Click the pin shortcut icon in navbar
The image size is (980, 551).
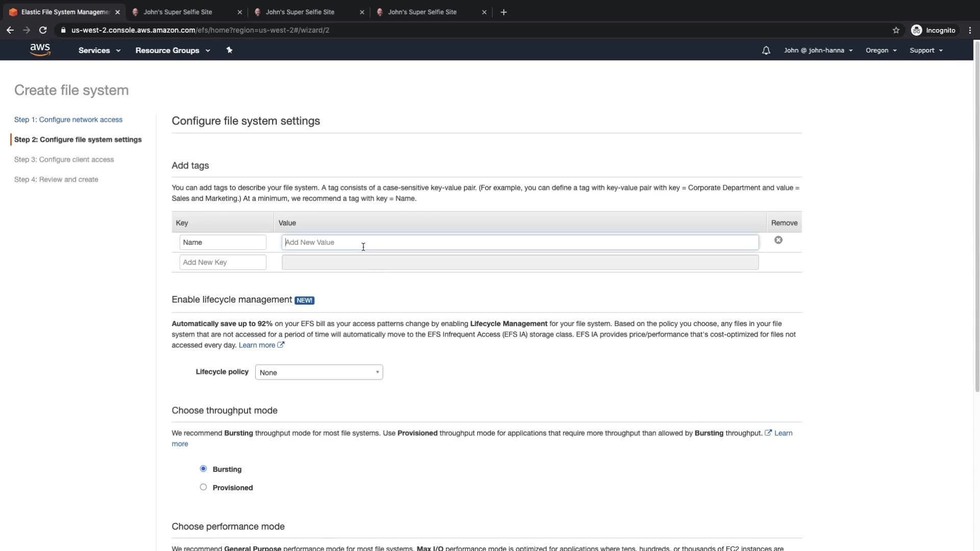tap(229, 50)
